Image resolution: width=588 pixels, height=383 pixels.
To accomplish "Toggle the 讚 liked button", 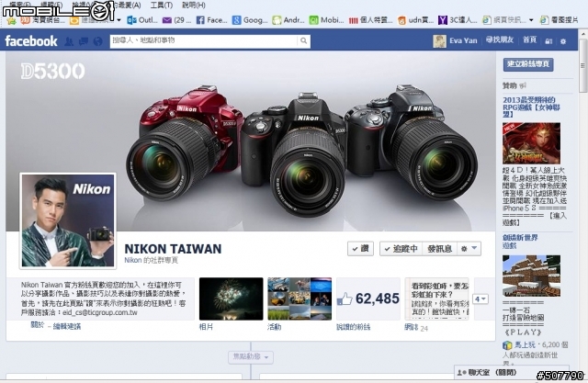I will tap(360, 249).
